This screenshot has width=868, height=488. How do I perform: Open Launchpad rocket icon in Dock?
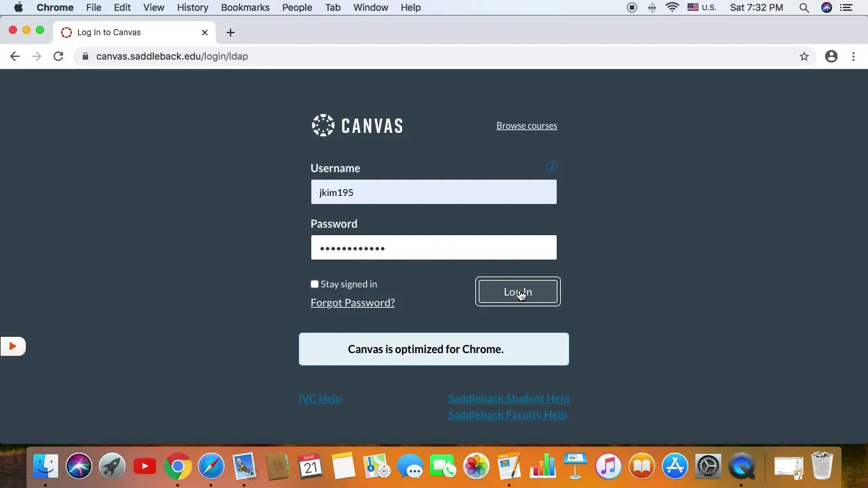112,466
